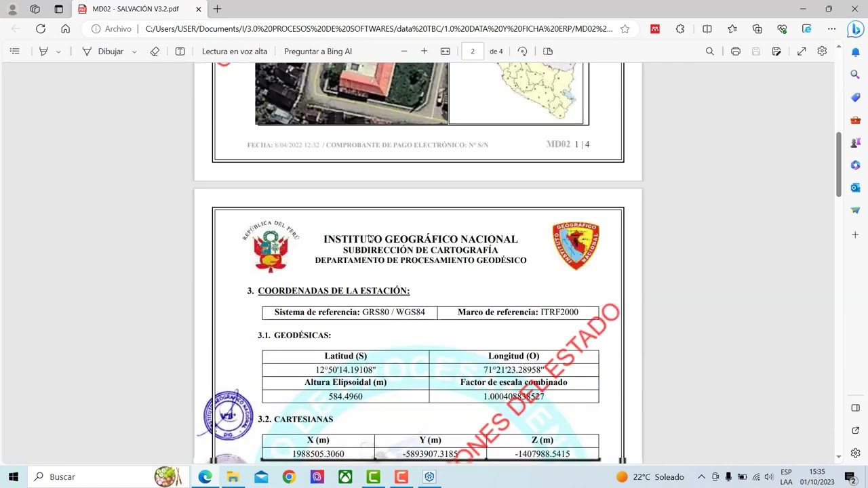Viewport: 868px width, 488px height.
Task: Open browser essentials heart icon
Action: [x=782, y=28]
